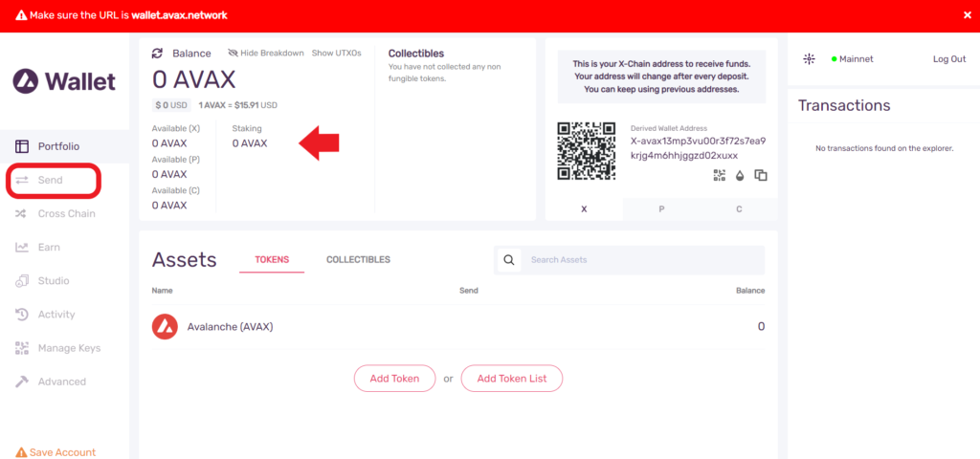The image size is (980, 459).
Task: Open the Mainnet network selector
Action: (x=853, y=59)
